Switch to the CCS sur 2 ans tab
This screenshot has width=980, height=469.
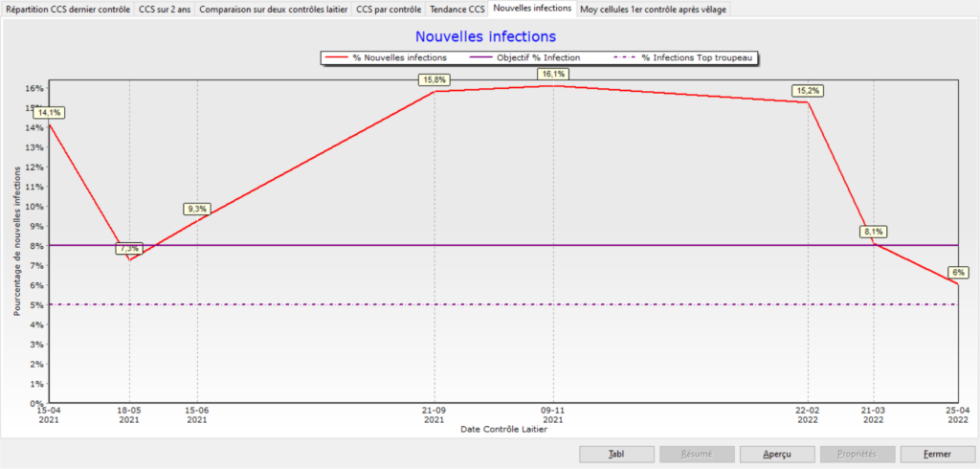point(167,9)
